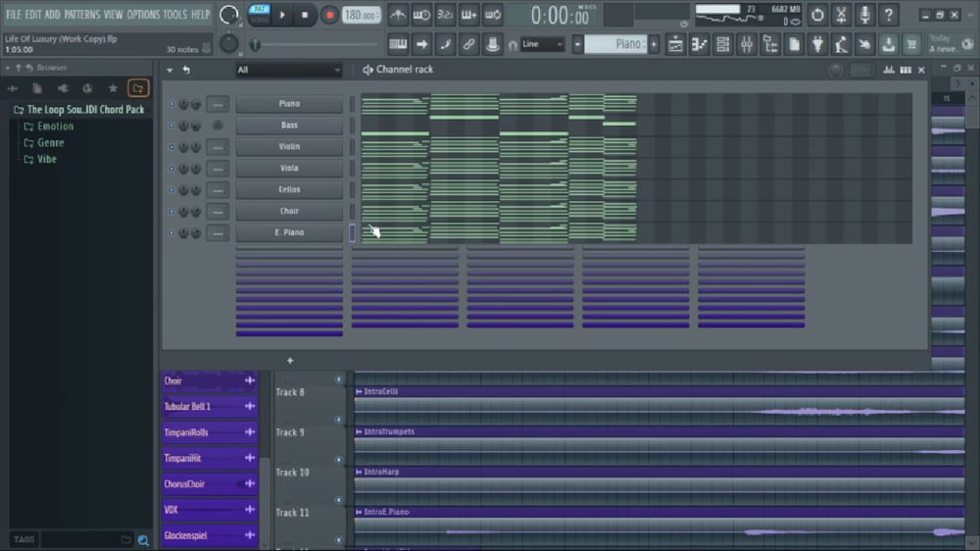The width and height of the screenshot is (980, 551).
Task: Open the Playlist view icon
Action: 675,44
